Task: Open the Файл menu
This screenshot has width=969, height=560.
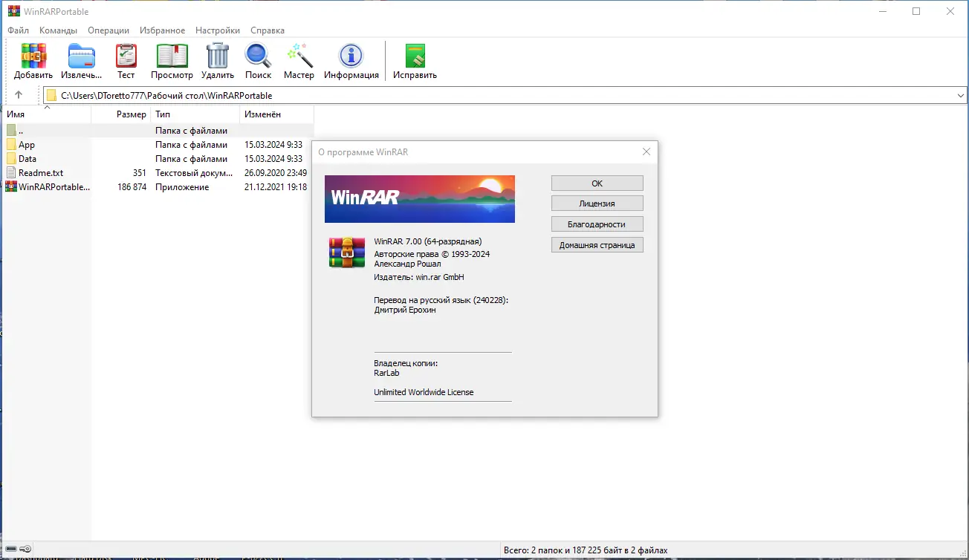Action: point(19,30)
